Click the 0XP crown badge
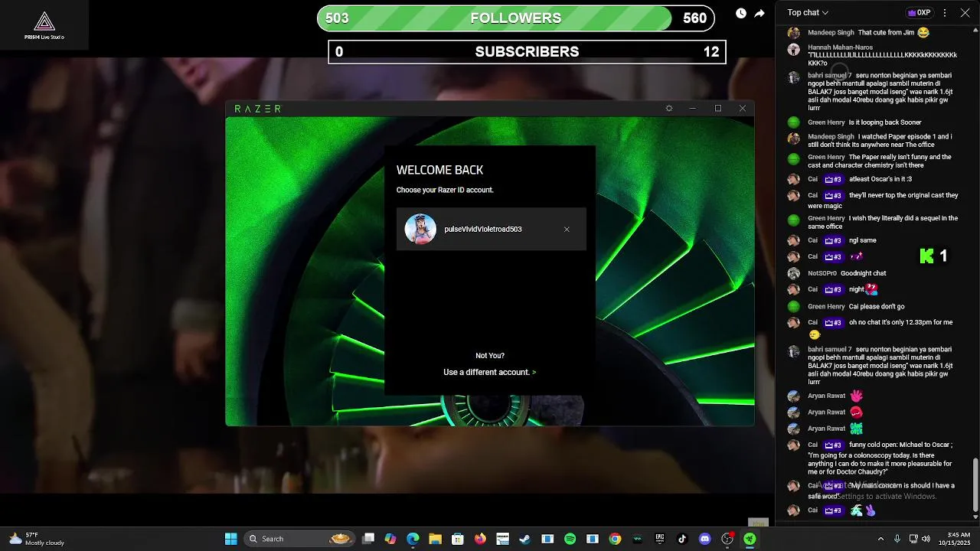 [x=919, y=13]
